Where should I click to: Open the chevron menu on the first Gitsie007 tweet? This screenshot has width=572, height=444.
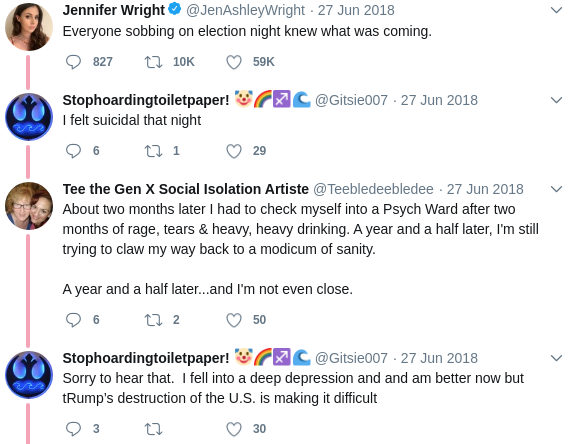tap(556, 100)
